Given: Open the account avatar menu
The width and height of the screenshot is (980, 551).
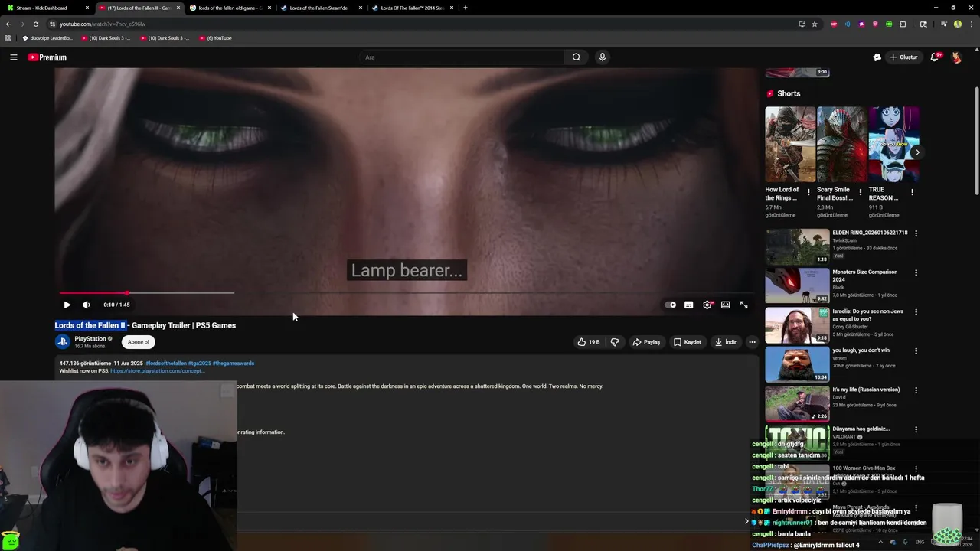Looking at the screenshot, I should [956, 57].
